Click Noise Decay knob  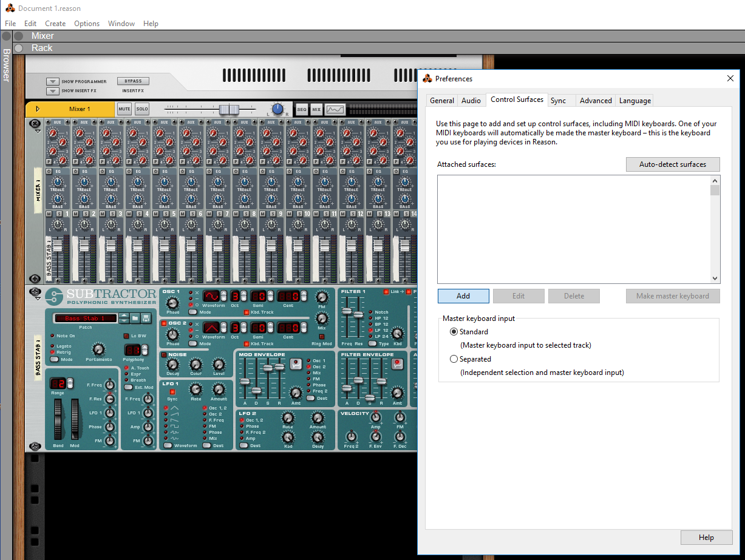click(173, 364)
